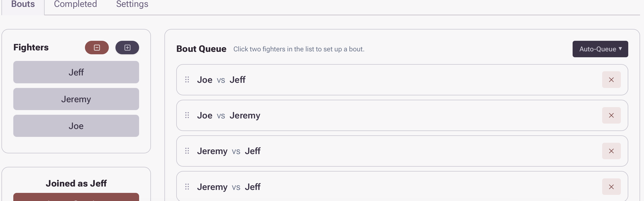
Task: Switch to the Completed tab
Action: [x=75, y=4]
